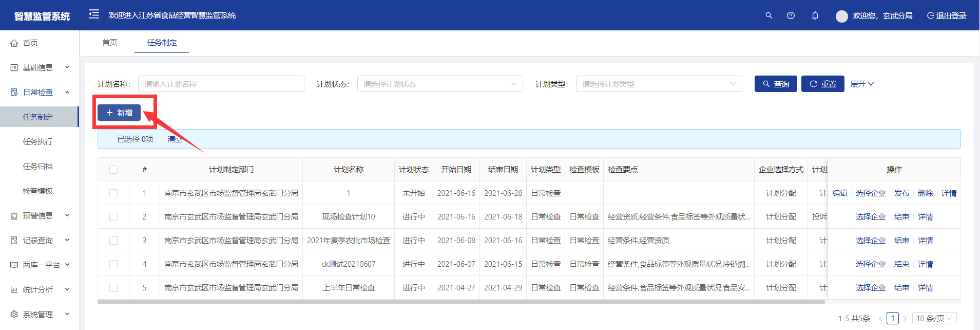Check the checkbox for row 1

(x=113, y=193)
